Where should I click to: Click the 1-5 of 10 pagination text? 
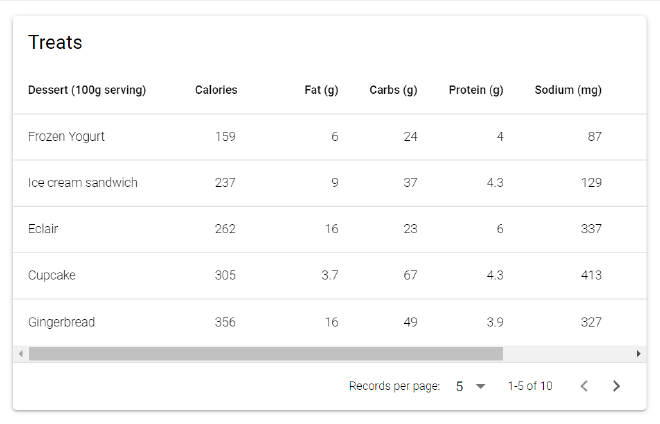(x=530, y=386)
